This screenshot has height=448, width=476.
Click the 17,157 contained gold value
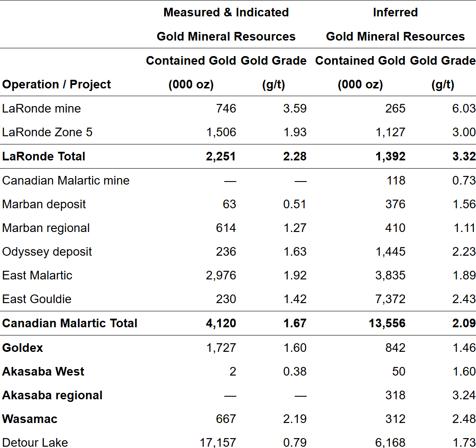pyautogui.click(x=218, y=442)
